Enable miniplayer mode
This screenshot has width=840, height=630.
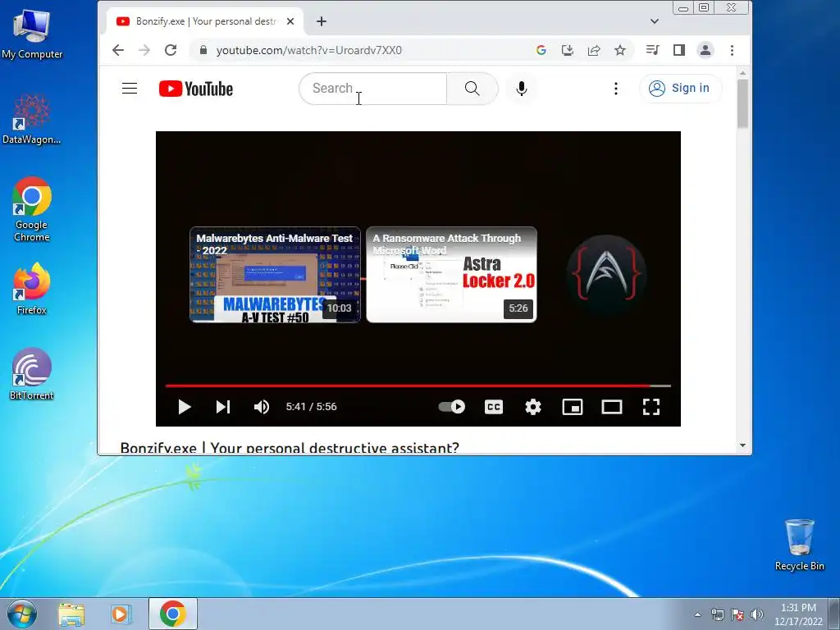click(572, 407)
